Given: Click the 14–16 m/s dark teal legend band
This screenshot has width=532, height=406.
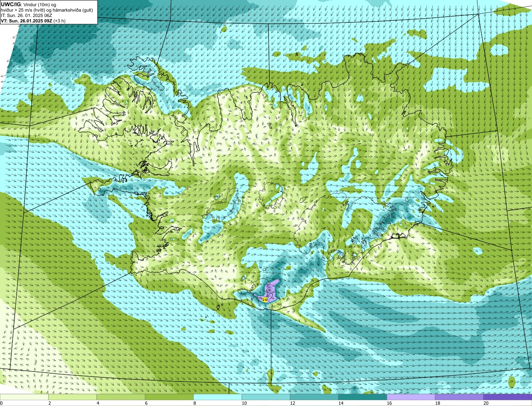Looking at the screenshot, I should (x=362, y=397).
